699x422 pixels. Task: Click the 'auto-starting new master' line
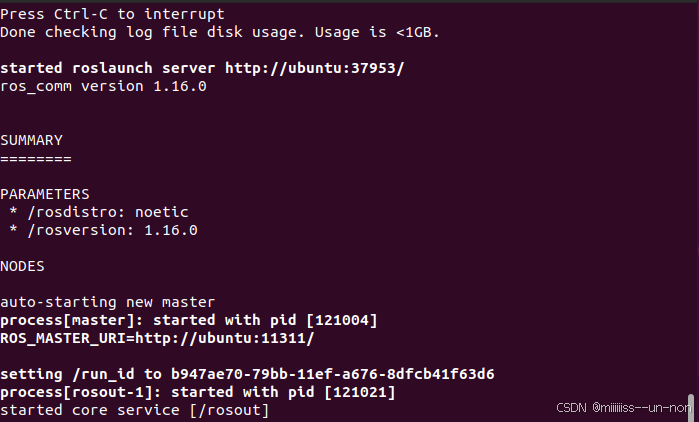point(107,302)
